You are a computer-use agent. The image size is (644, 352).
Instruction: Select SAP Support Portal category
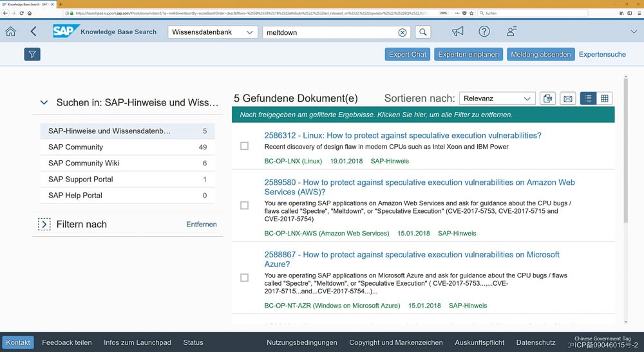coord(128,180)
